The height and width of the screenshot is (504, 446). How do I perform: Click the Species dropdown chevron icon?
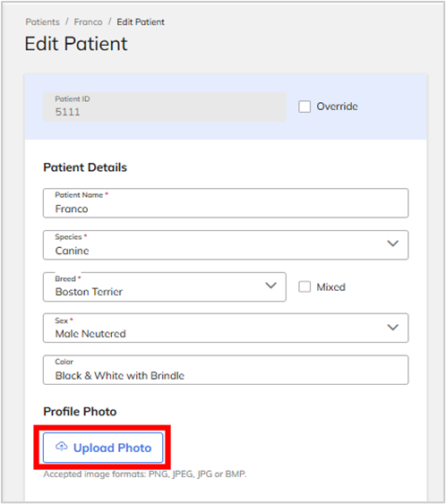[x=392, y=243]
